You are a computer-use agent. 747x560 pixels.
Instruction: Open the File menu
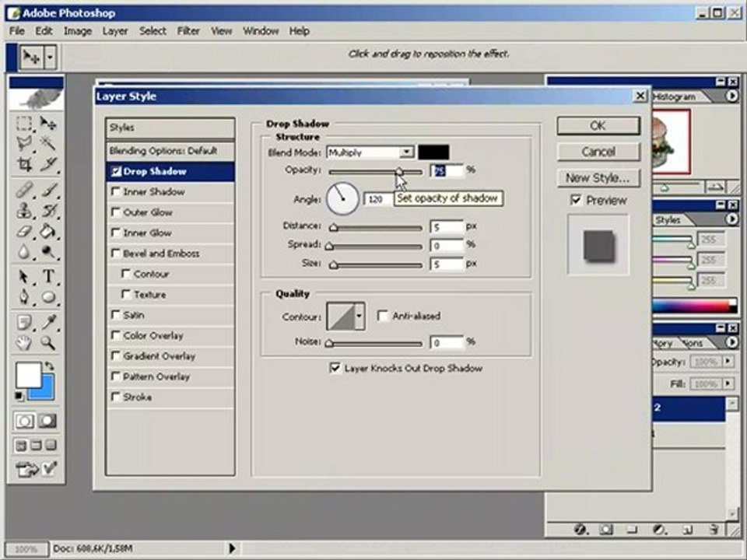click(x=17, y=31)
